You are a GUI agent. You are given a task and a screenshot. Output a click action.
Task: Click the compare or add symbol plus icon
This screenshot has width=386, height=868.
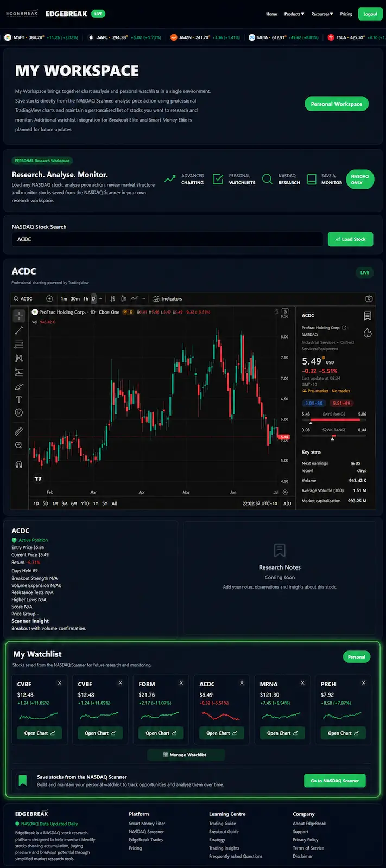(x=49, y=298)
